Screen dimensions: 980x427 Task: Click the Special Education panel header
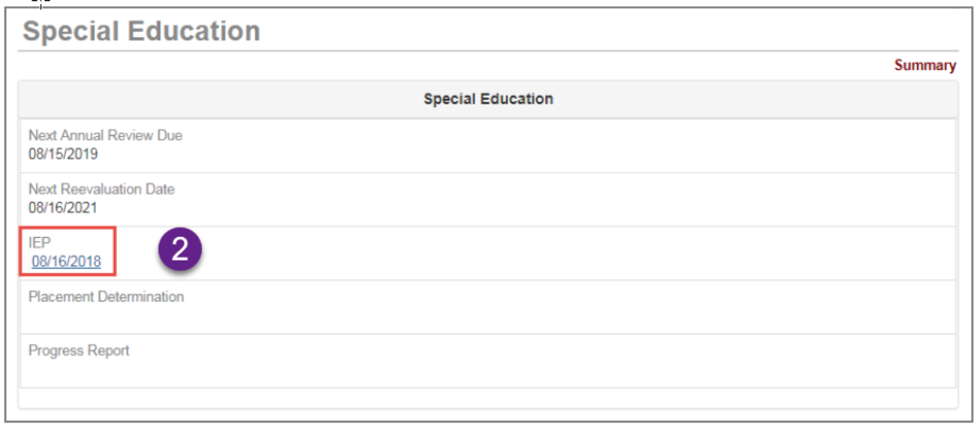(x=488, y=99)
